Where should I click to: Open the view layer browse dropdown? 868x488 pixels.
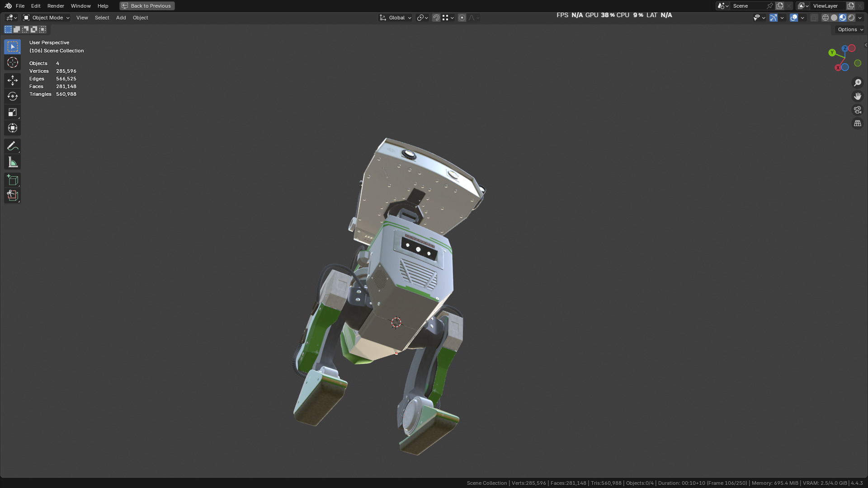click(x=803, y=6)
